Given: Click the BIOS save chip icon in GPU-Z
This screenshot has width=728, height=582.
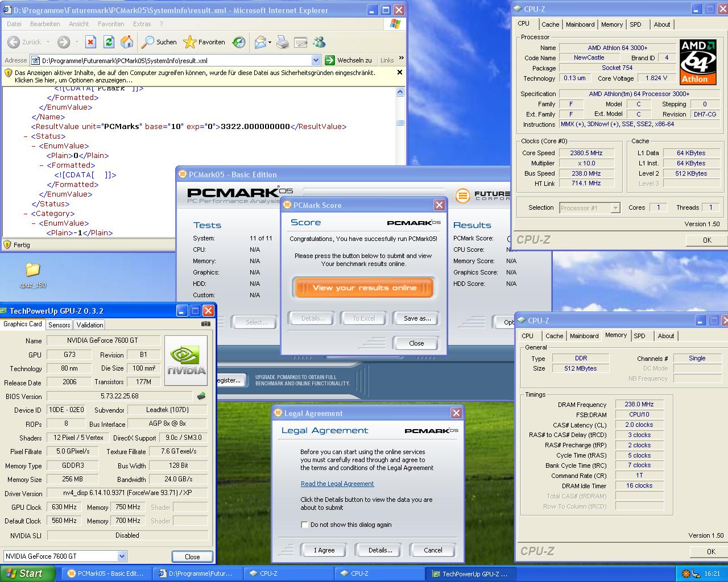Looking at the screenshot, I should [x=201, y=396].
